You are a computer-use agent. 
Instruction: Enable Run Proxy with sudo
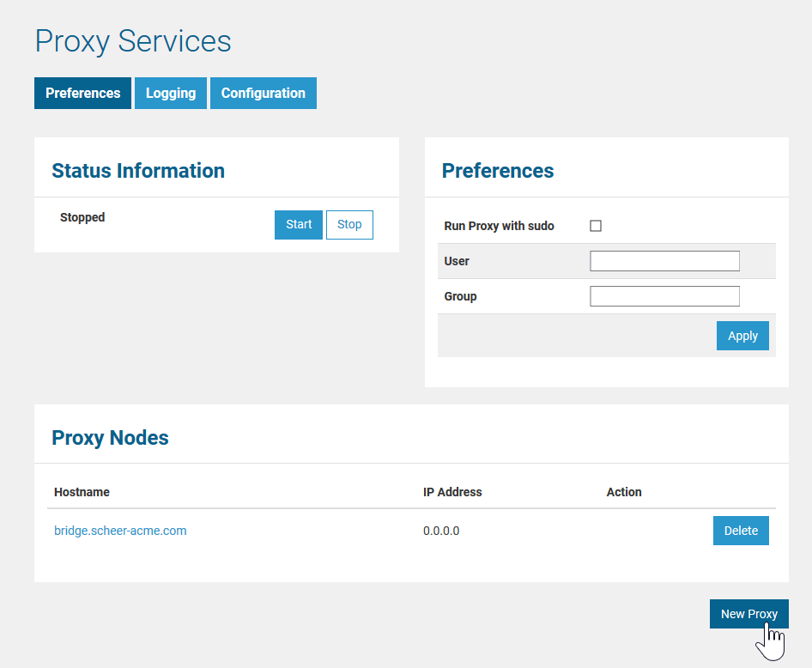coord(596,225)
